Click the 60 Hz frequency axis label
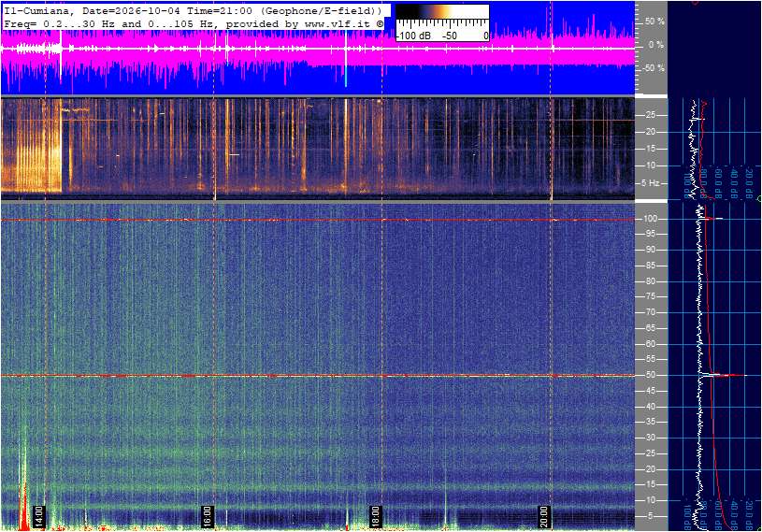Image resolution: width=762 pixels, height=532 pixels. coord(650,344)
